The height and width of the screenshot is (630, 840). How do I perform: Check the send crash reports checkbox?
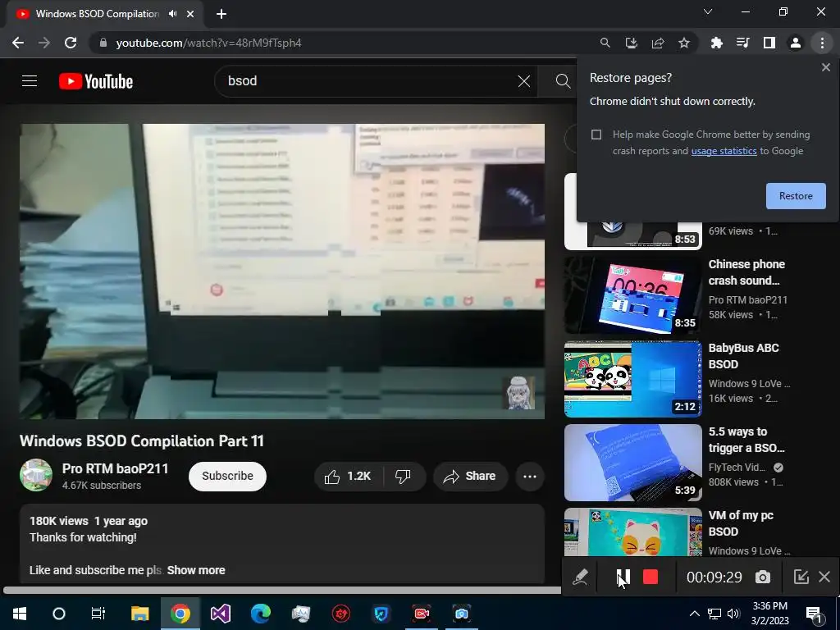[596, 135]
